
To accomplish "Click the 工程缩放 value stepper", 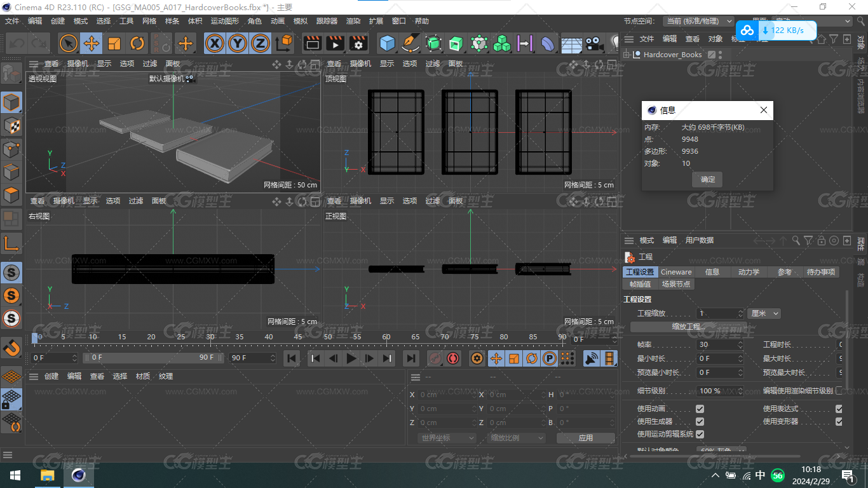I will (740, 313).
